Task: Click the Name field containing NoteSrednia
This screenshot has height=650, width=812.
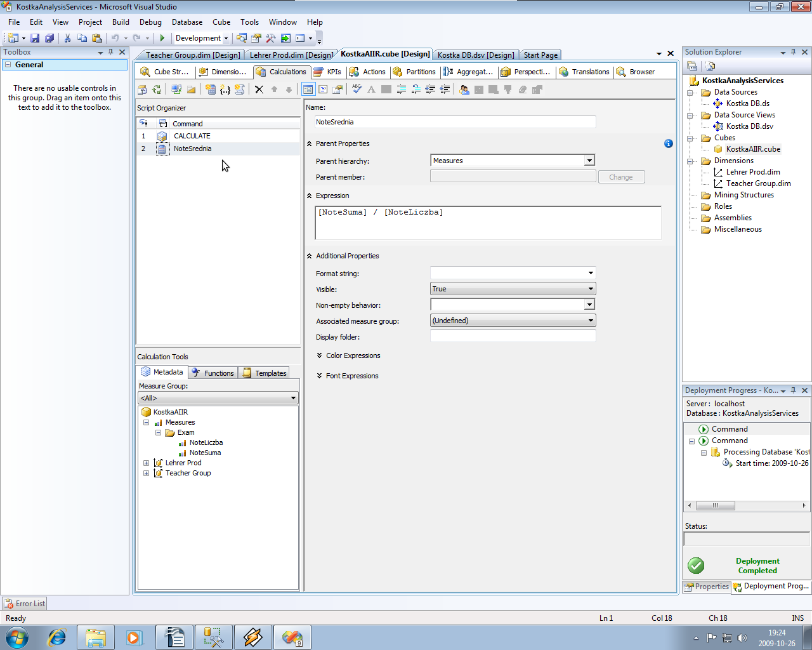Action: [x=455, y=122]
